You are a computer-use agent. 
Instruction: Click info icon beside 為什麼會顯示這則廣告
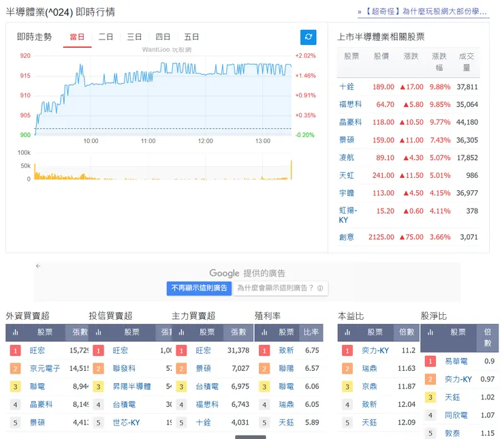(x=320, y=288)
